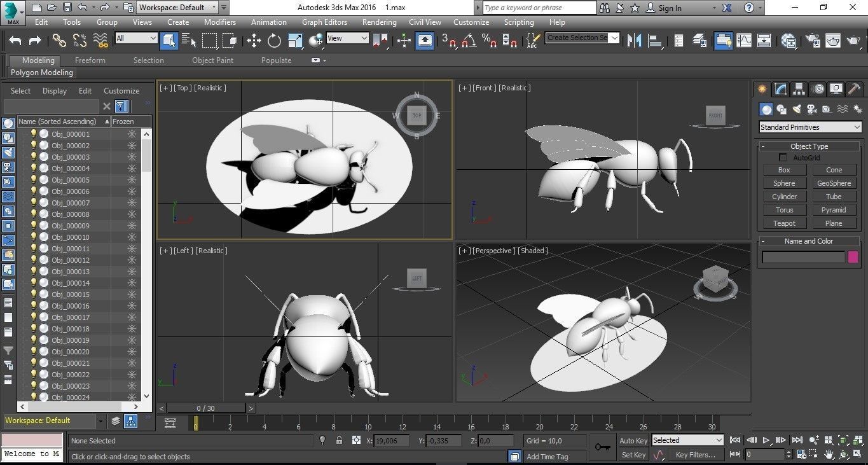Open the bottom Workspace: Default dropdown
The width and height of the screenshot is (868, 465).
click(x=54, y=420)
